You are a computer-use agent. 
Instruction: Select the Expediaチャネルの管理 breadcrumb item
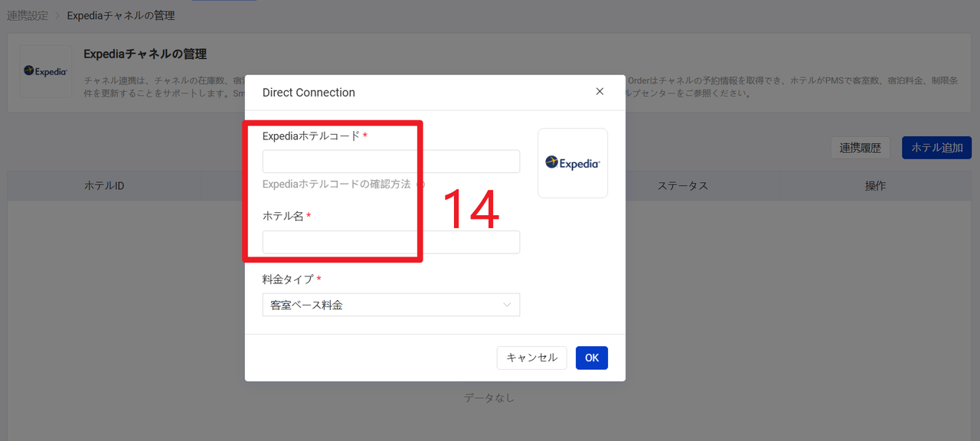[x=121, y=15]
